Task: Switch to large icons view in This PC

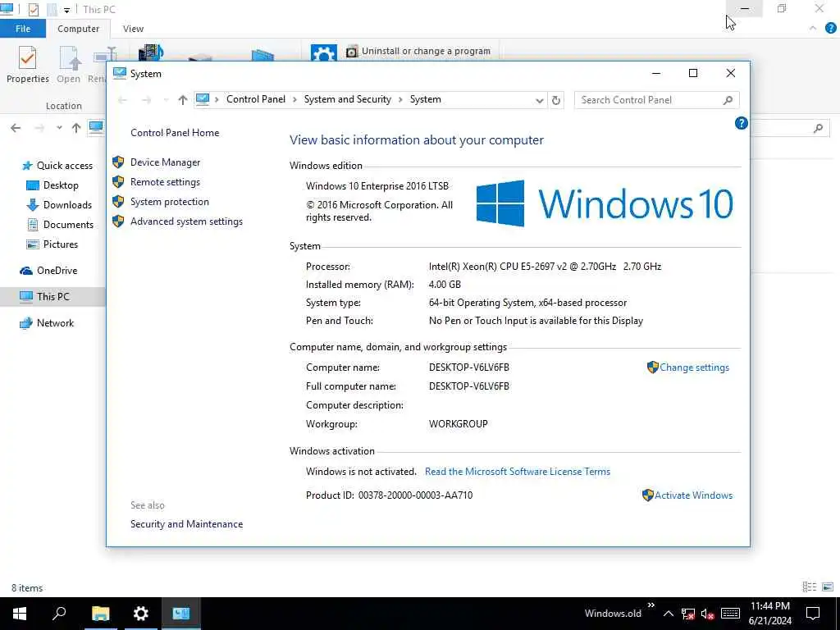Action: pos(828,587)
